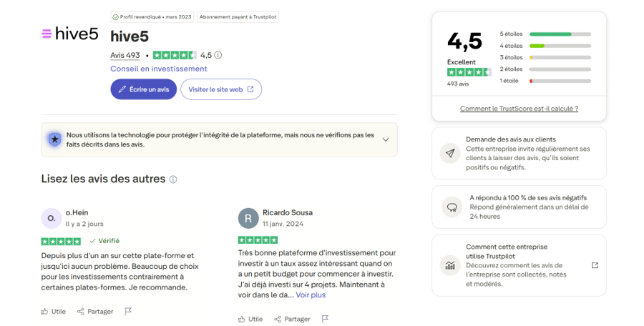This screenshot has width=644, height=326.
Task: Click the paper plane icon
Action: click(x=450, y=153)
